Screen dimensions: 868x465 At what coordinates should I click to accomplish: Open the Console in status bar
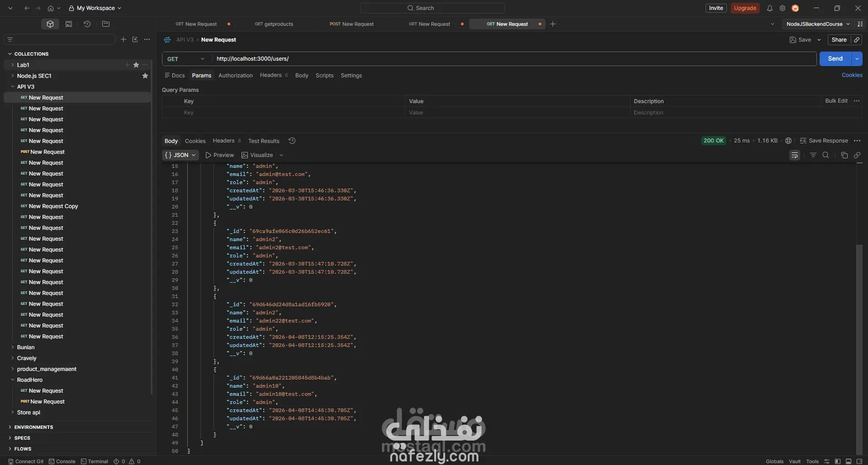point(62,461)
